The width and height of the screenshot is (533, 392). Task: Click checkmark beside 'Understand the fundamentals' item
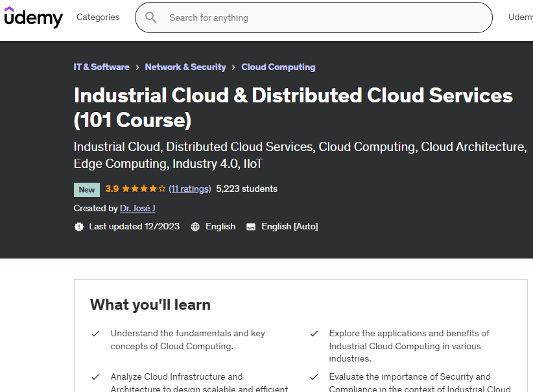tap(95, 334)
